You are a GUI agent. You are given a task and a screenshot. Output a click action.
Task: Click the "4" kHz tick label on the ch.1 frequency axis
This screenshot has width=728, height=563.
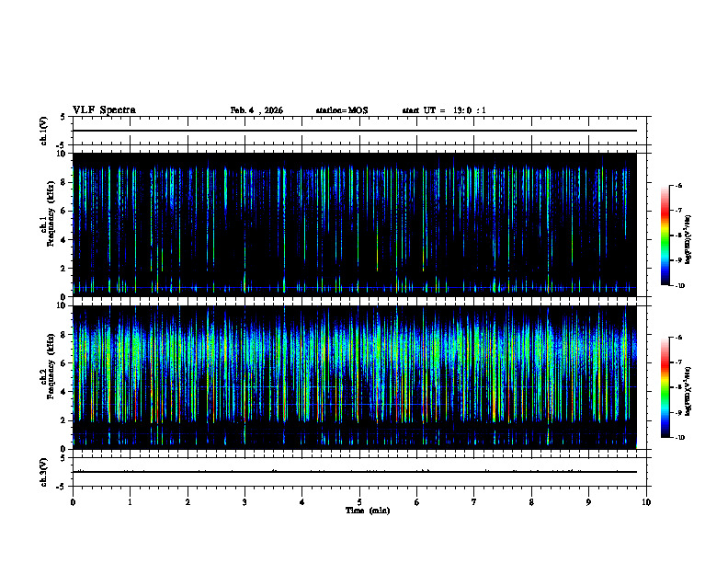point(64,240)
